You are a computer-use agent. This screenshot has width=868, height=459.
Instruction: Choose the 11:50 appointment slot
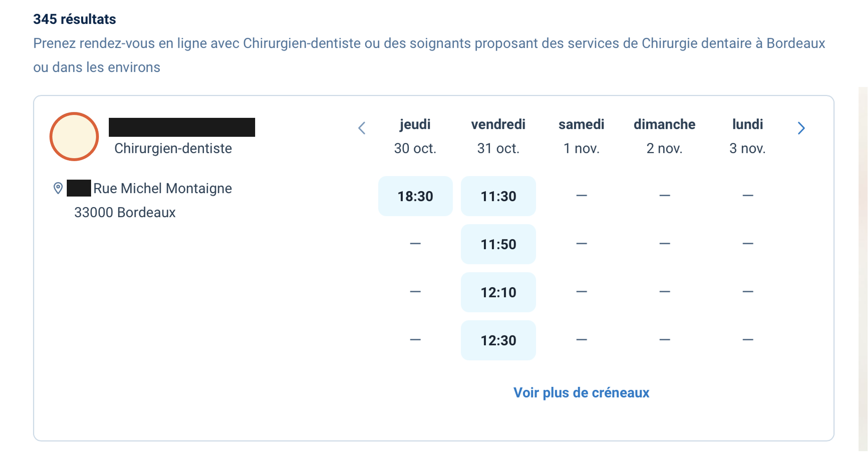pos(498,244)
